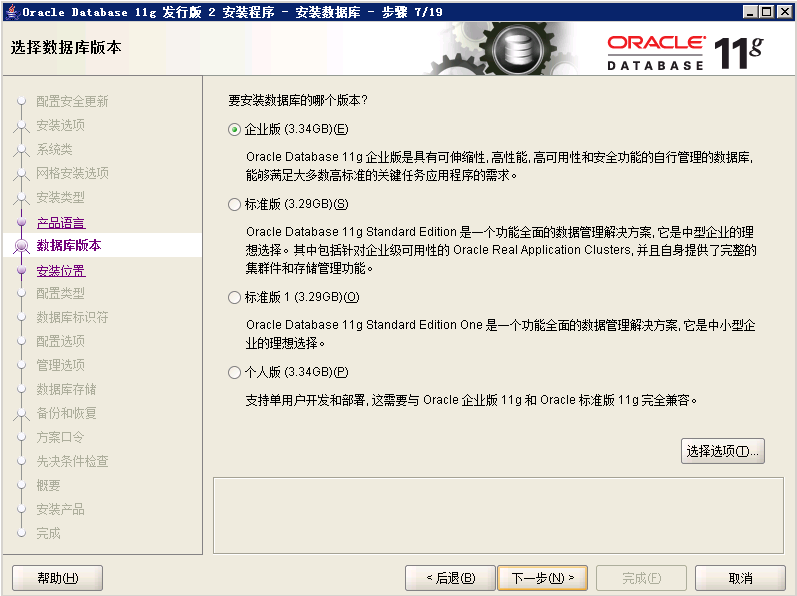The image size is (797, 596).
Task: Click the 先决条件检查 step label
Action: (72, 461)
